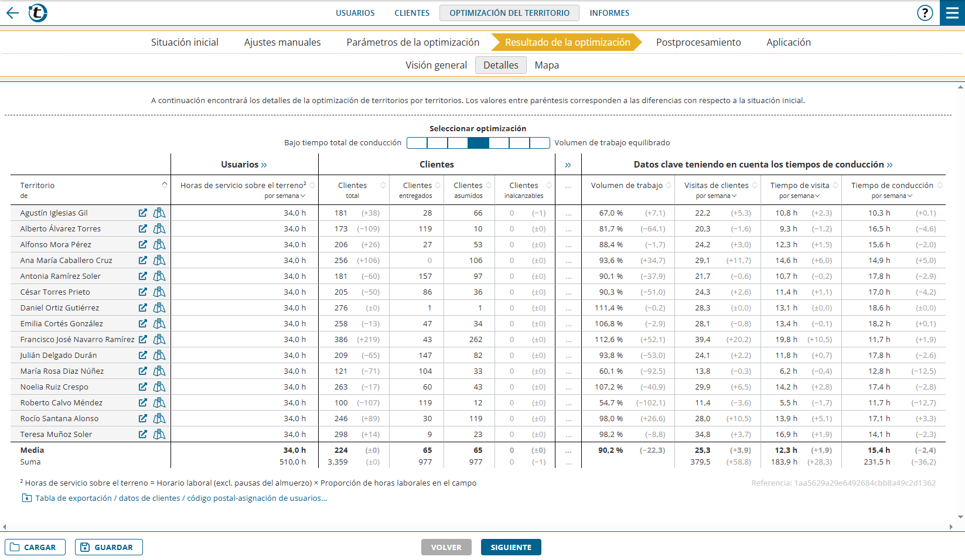
Task: Open the help question mark icon
Action: click(x=925, y=13)
